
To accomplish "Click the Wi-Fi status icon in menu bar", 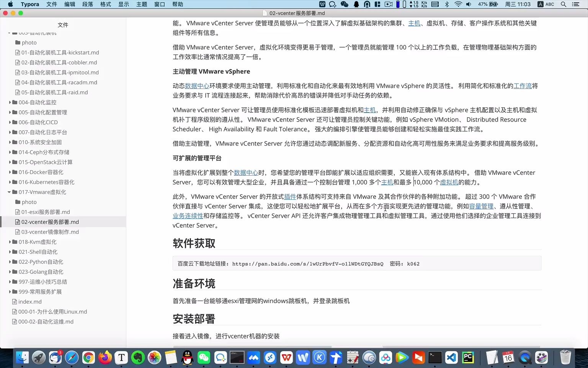I will pyautogui.click(x=458, y=4).
